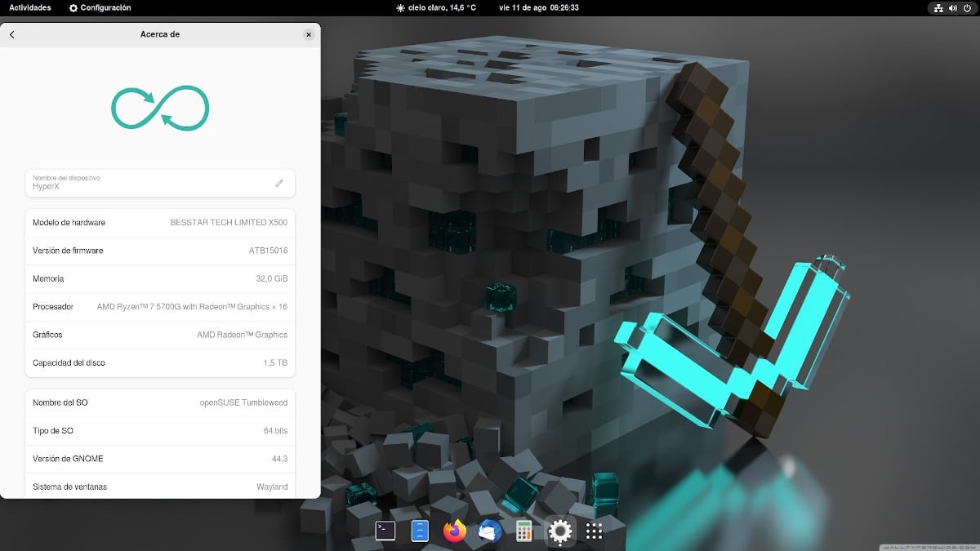Click the Memoria 32,0 GiB value
The height and width of the screenshot is (551, 980).
pos(271,279)
